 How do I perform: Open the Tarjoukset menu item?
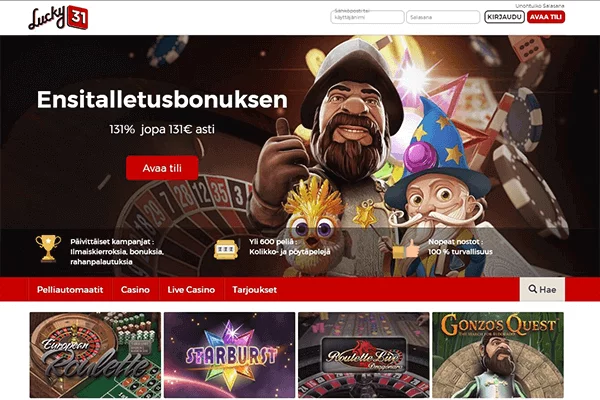(254, 289)
